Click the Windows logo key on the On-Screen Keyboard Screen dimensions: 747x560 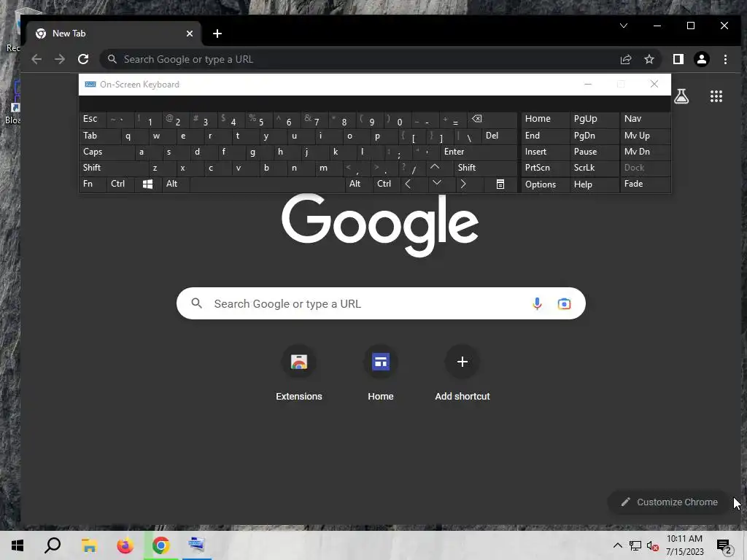(147, 184)
